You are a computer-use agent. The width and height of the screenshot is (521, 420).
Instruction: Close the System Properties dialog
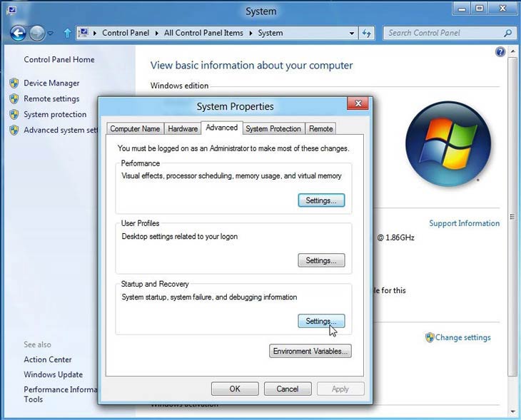click(358, 103)
